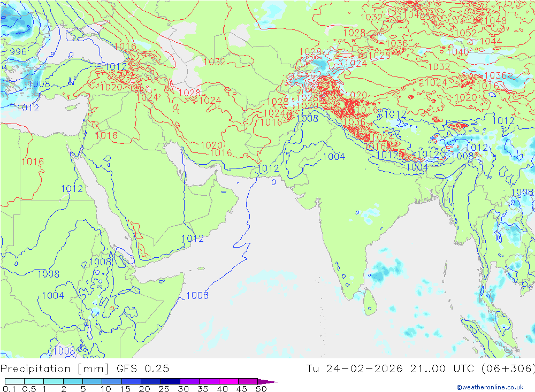Click the '1008' label off the Somalia coast

[197, 295]
